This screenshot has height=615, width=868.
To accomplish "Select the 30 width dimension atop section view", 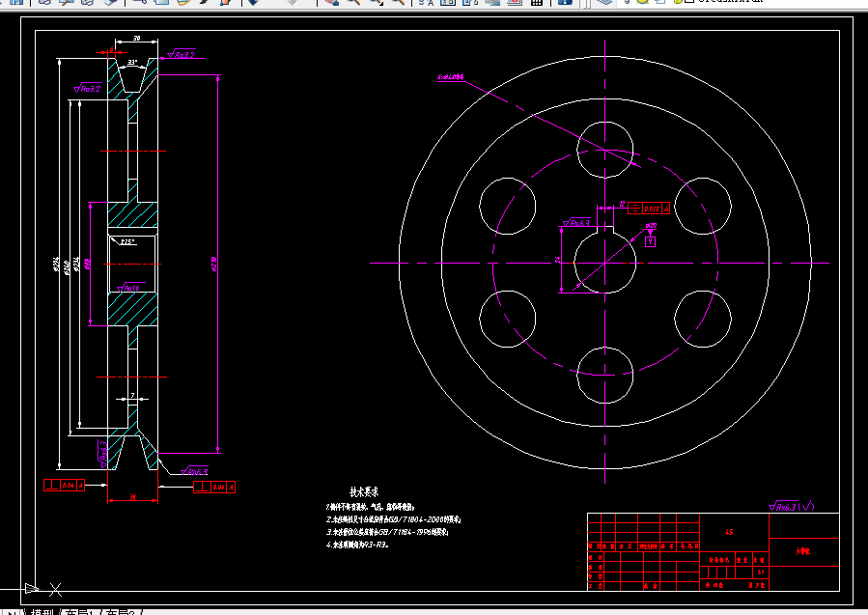I will click(x=136, y=39).
